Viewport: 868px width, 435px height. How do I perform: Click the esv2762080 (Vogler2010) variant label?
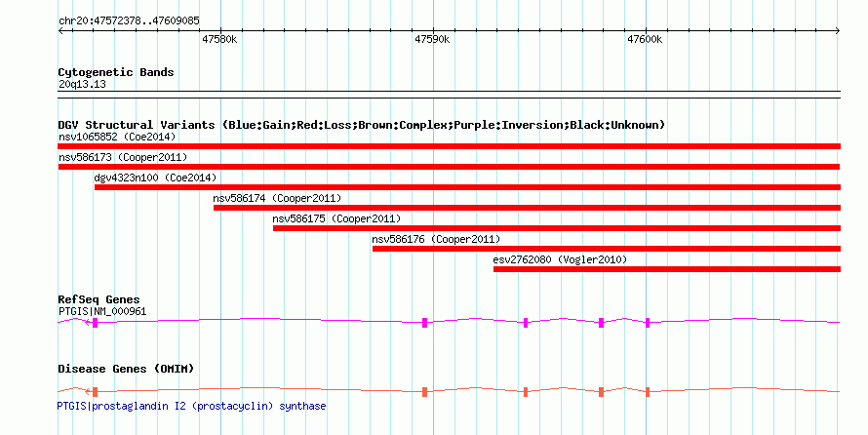point(560,259)
